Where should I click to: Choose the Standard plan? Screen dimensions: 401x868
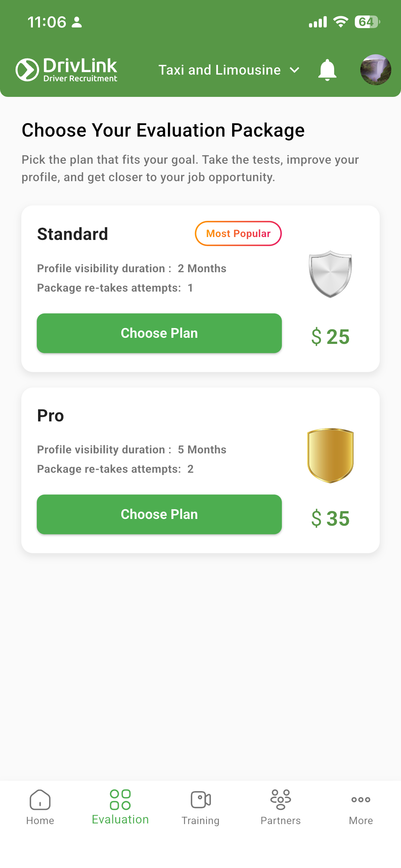tap(159, 333)
